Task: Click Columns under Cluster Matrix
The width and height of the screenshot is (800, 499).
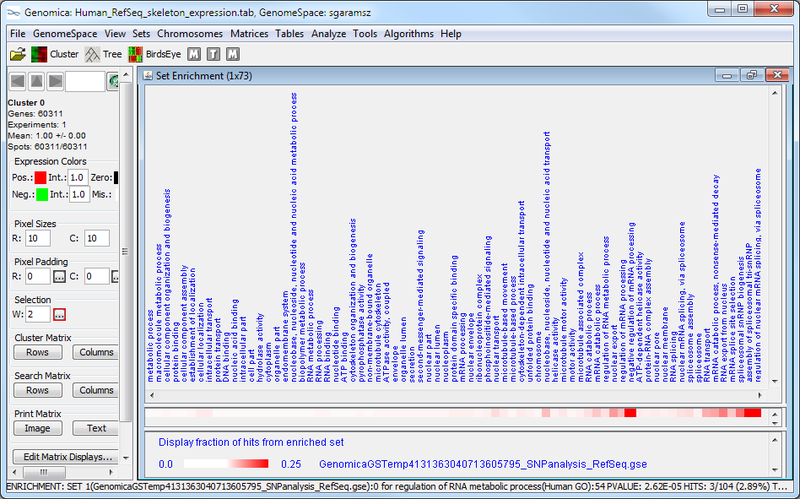Action: (95, 352)
